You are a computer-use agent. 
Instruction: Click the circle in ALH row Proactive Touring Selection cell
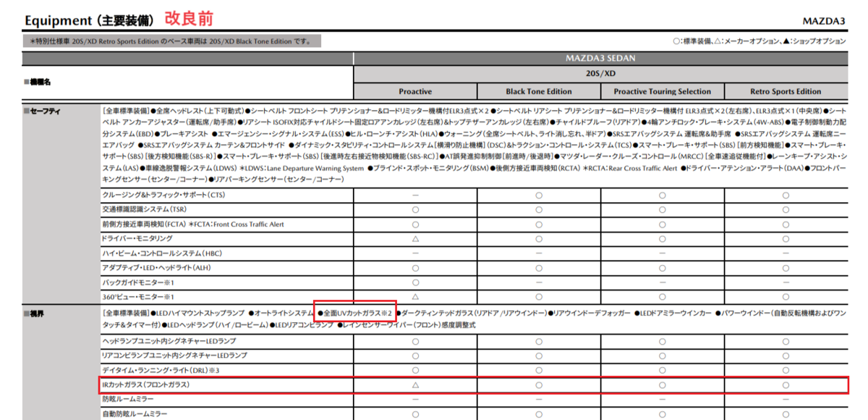662,268
